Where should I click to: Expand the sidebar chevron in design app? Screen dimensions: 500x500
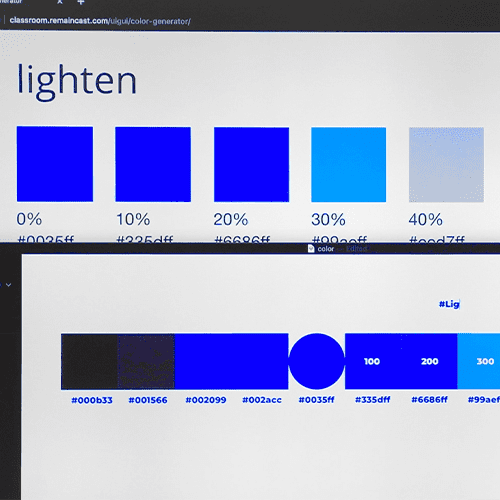click(9, 285)
